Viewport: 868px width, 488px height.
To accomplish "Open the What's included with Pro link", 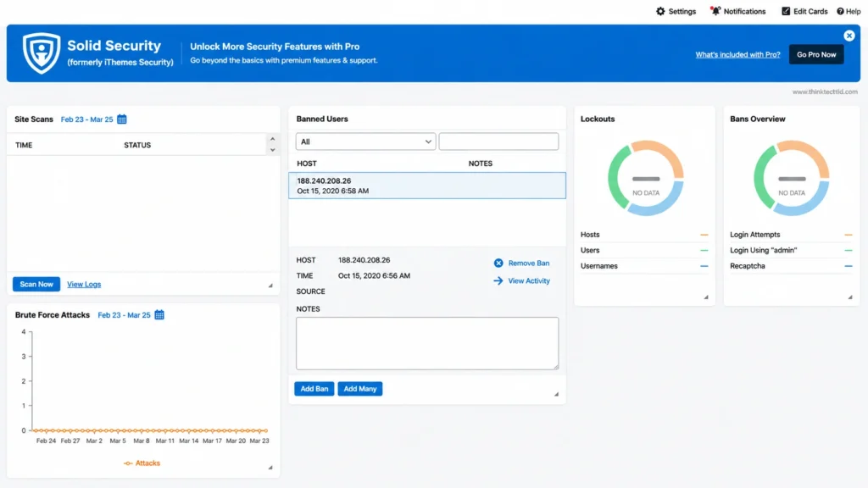I will point(738,55).
